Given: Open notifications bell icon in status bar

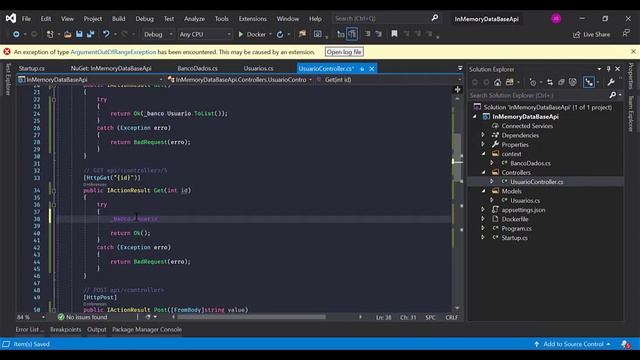Looking at the screenshot, I should click(626, 344).
